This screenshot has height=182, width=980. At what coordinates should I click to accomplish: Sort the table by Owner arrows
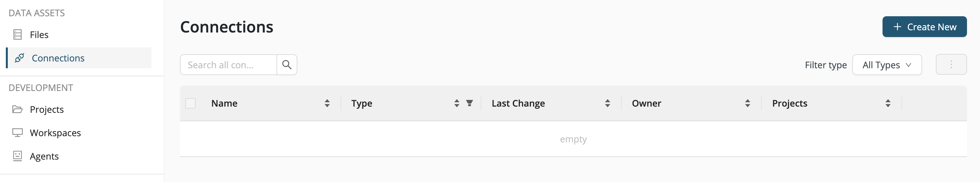pyautogui.click(x=747, y=103)
